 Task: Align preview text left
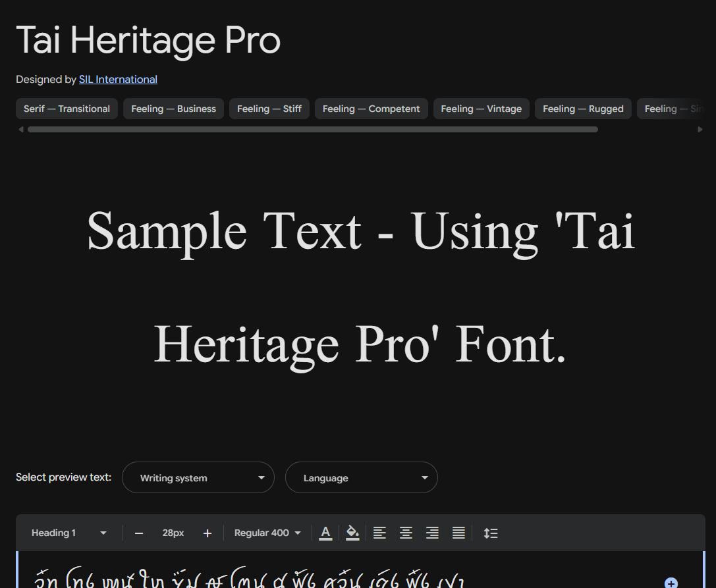[x=379, y=533]
